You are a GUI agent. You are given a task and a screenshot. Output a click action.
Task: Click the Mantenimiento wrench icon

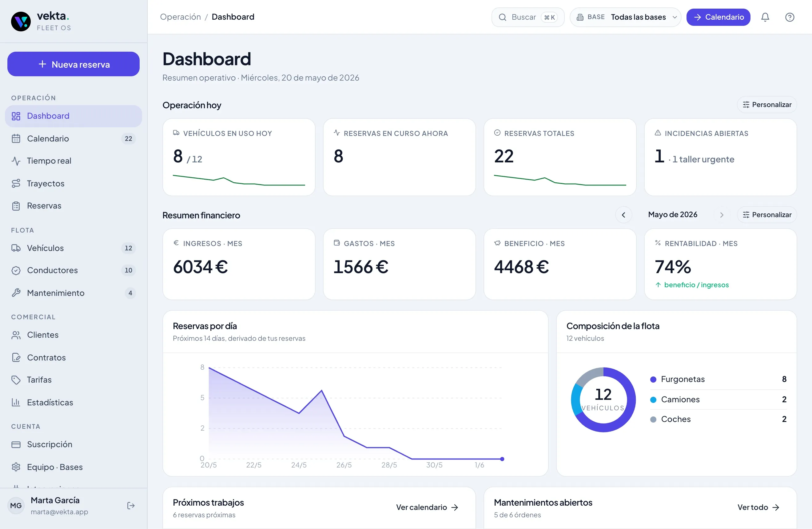[16, 292]
